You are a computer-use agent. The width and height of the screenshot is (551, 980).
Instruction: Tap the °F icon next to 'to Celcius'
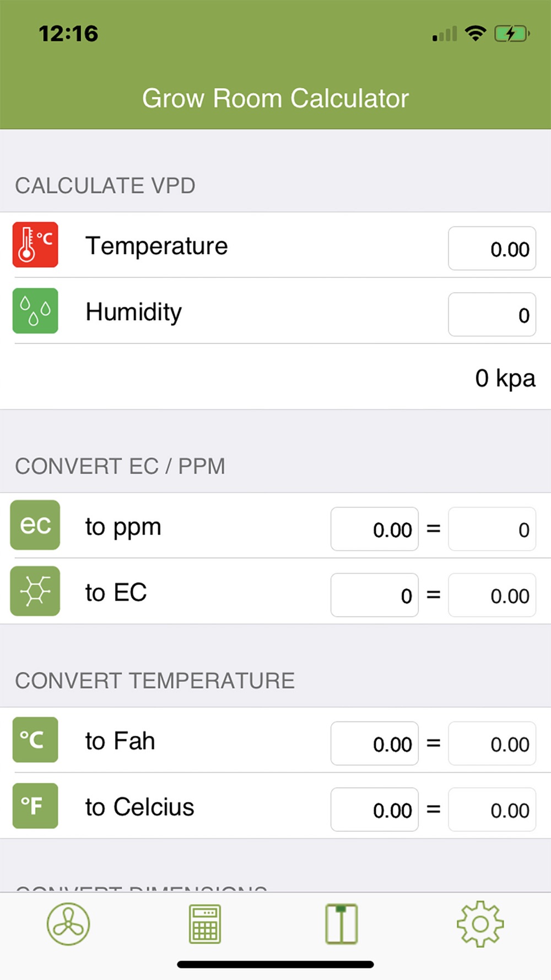[35, 806]
